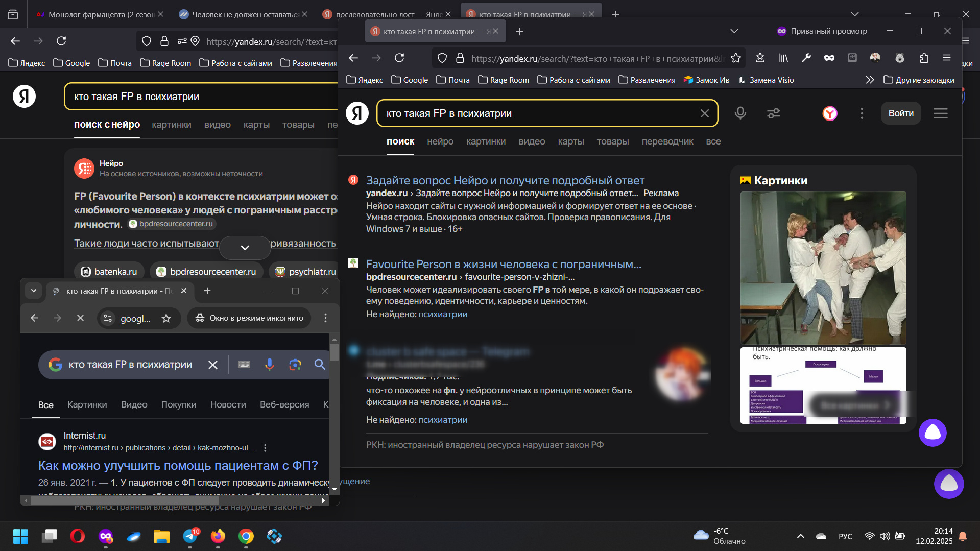Click the wrench developer tools icon in toolbar
Image resolution: width=980 pixels, height=551 pixels.
pyautogui.click(x=806, y=58)
